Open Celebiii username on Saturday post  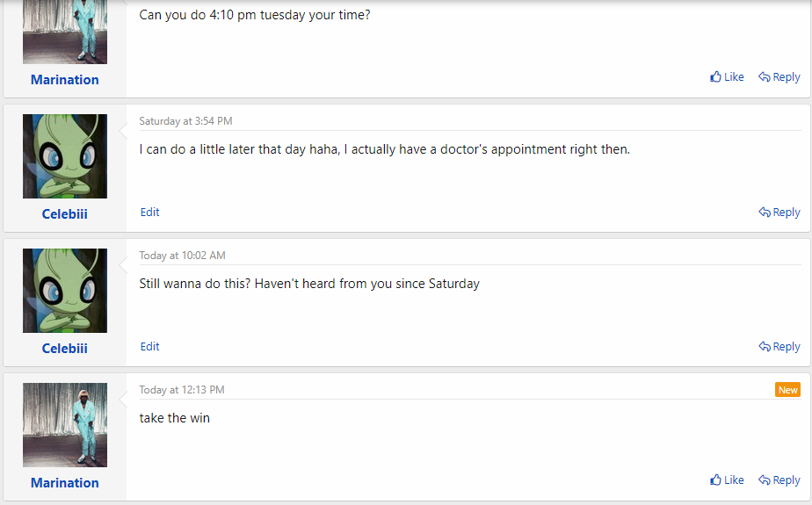click(x=65, y=214)
